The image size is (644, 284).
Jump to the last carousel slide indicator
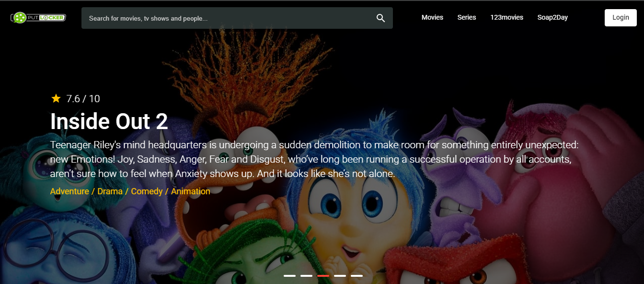pyautogui.click(x=356, y=276)
